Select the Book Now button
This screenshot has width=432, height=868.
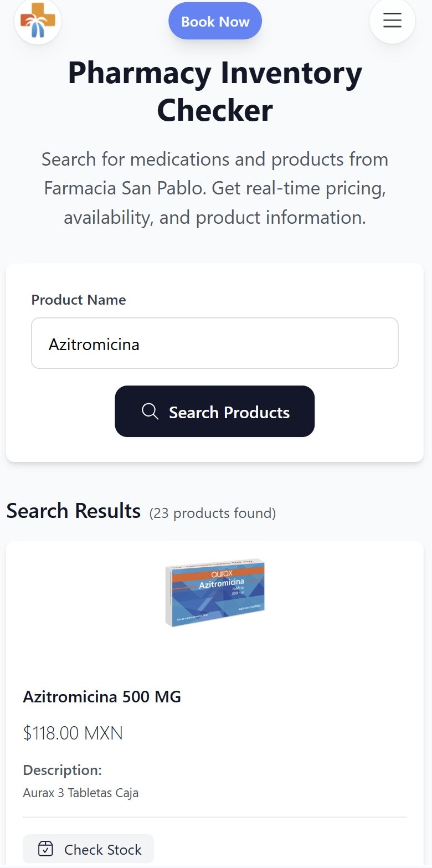click(215, 20)
